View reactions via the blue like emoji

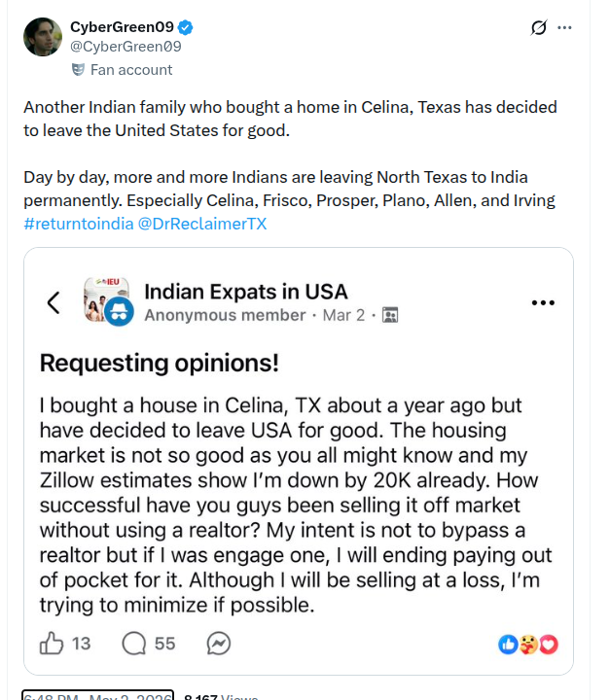[x=508, y=645]
